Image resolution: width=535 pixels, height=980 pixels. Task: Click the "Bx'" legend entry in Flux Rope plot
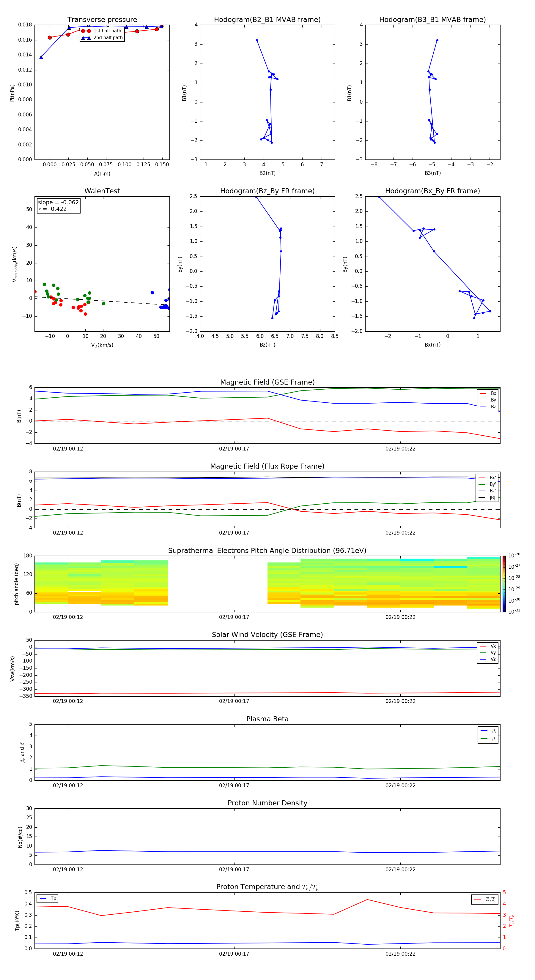point(487,478)
